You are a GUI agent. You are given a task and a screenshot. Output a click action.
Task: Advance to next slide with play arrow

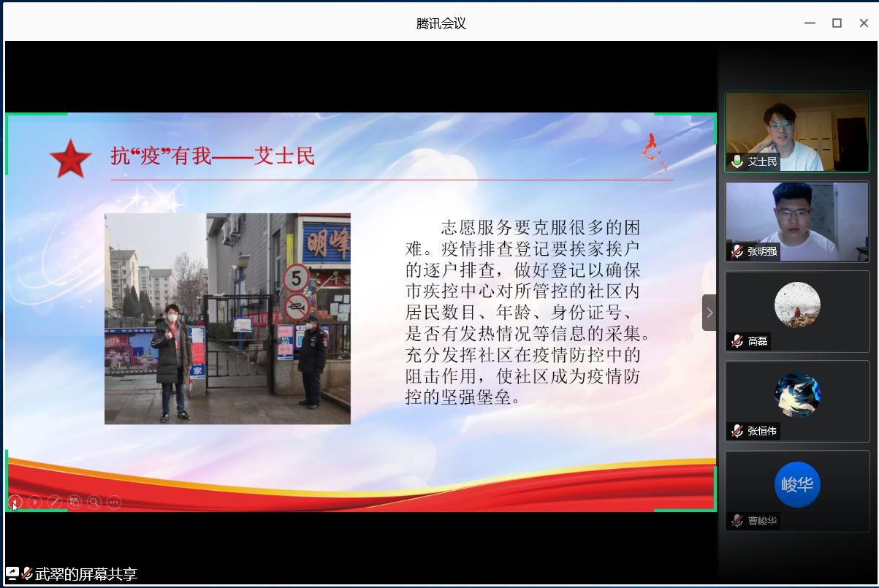coord(35,502)
